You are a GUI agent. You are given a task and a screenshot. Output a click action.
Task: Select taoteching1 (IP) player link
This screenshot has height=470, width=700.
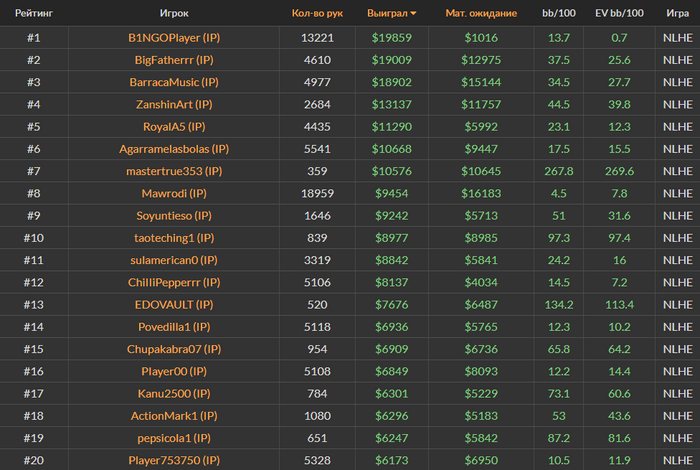click(x=174, y=238)
